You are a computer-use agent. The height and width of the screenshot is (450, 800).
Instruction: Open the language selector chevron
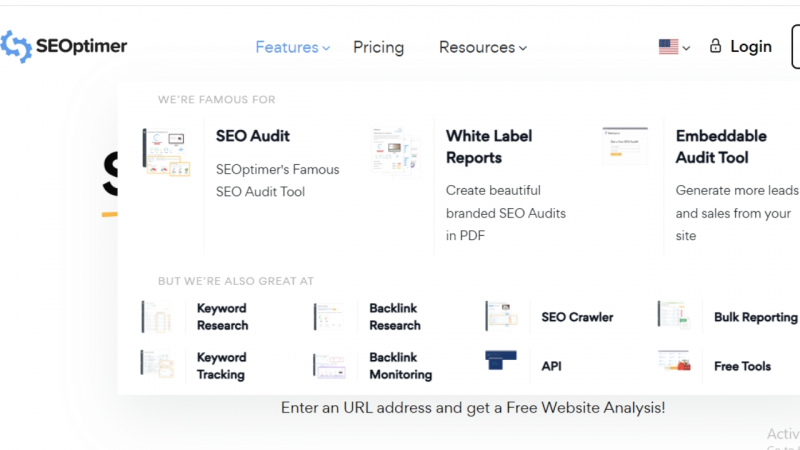686,48
